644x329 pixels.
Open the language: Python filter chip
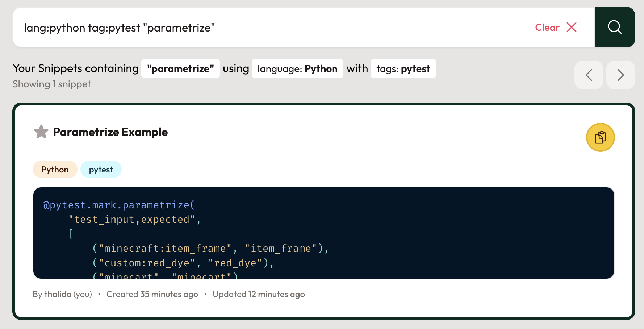pyautogui.click(x=297, y=69)
